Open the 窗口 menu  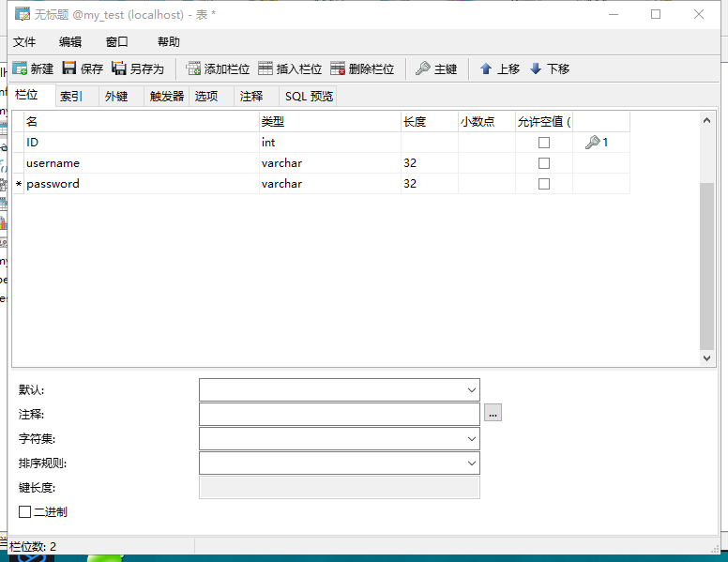(x=117, y=42)
